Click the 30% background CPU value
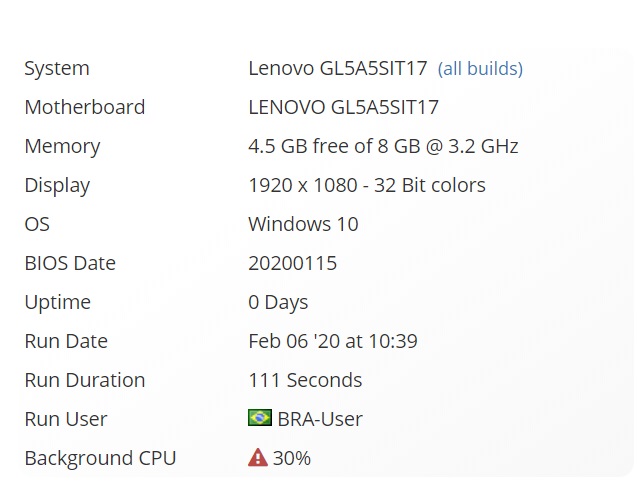The image size is (639, 498). (292, 458)
